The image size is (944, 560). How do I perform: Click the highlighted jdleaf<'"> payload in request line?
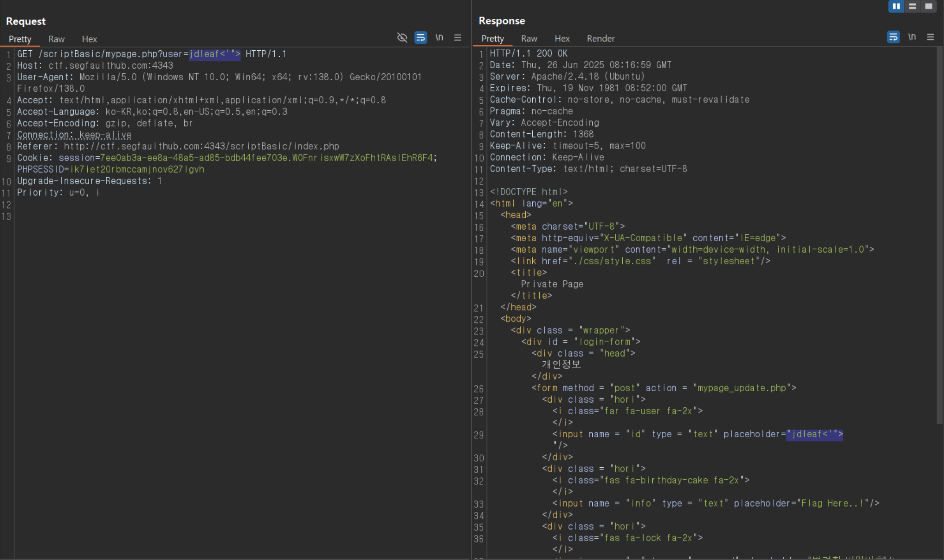click(215, 54)
